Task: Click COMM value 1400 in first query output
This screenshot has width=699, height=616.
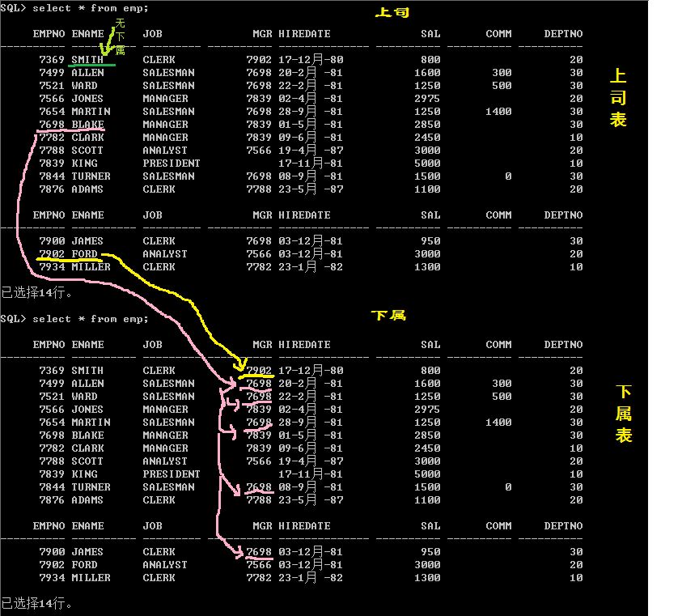Action: [498, 112]
